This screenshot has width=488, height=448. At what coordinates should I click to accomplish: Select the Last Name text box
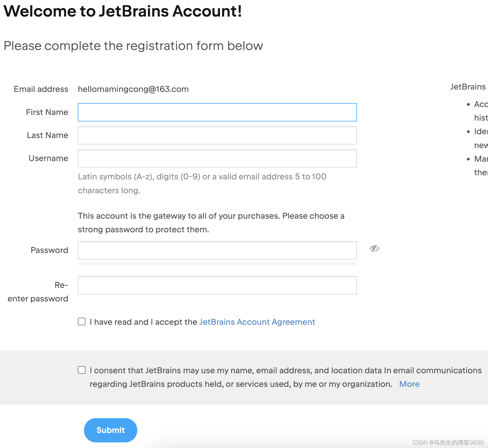(217, 135)
